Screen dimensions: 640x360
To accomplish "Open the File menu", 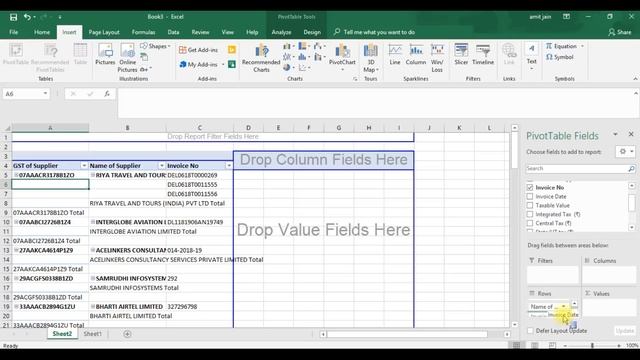I will (x=13, y=32).
